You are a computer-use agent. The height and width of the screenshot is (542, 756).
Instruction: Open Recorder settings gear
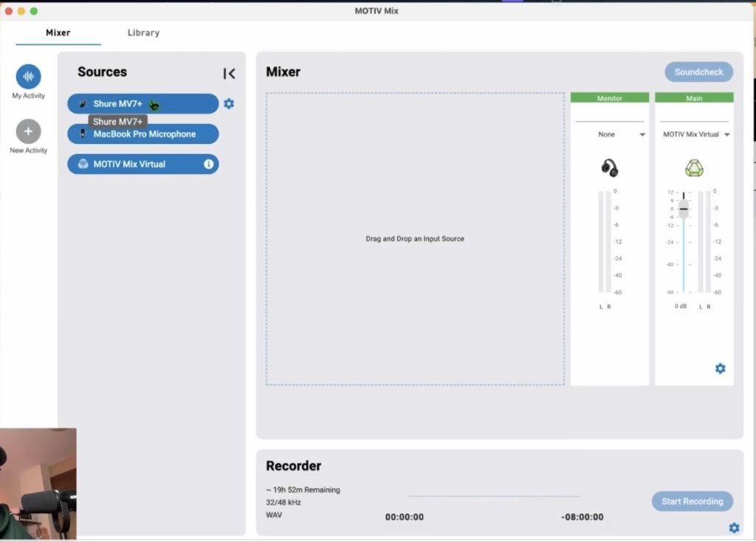pyautogui.click(x=733, y=527)
